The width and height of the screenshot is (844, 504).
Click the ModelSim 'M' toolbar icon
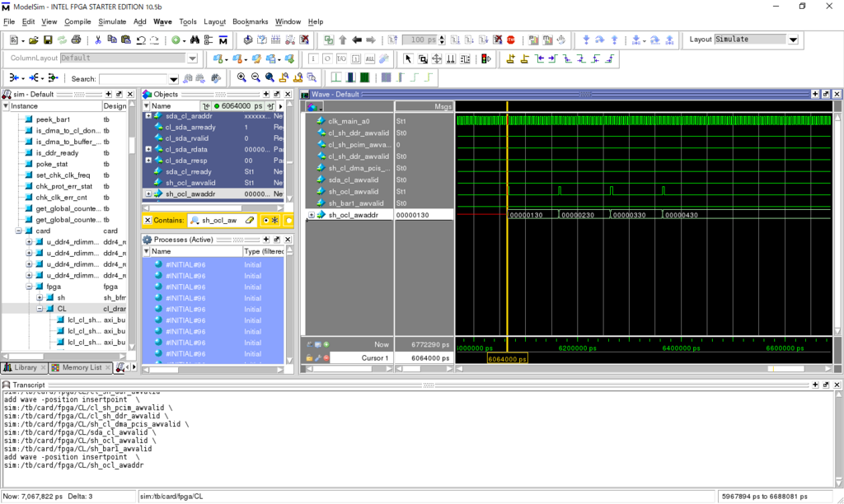click(x=223, y=40)
